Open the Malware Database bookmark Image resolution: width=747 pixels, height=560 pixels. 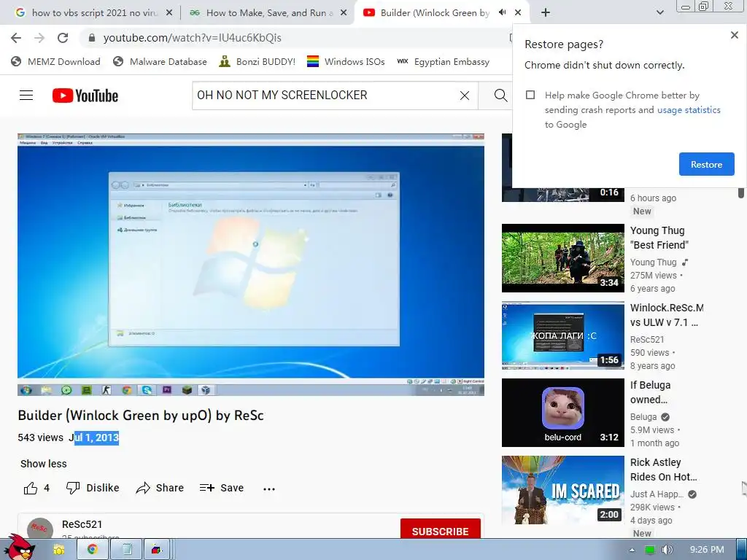(160, 61)
